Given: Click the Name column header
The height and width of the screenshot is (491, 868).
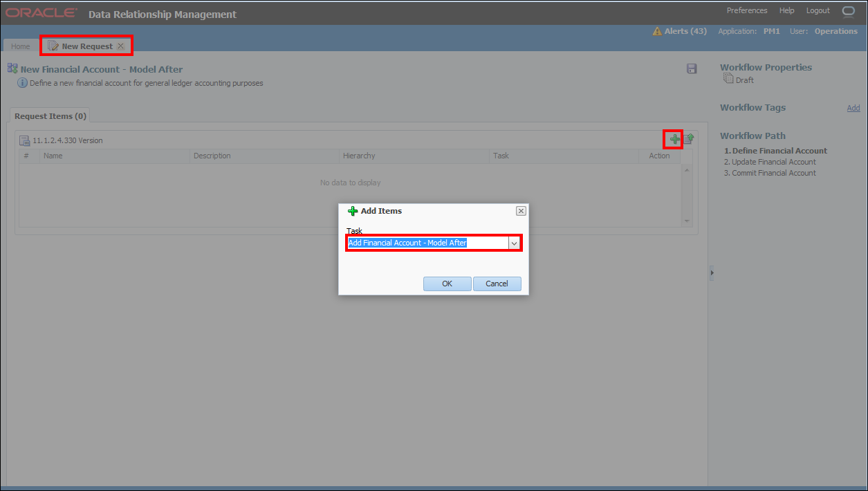Looking at the screenshot, I should click(115, 156).
